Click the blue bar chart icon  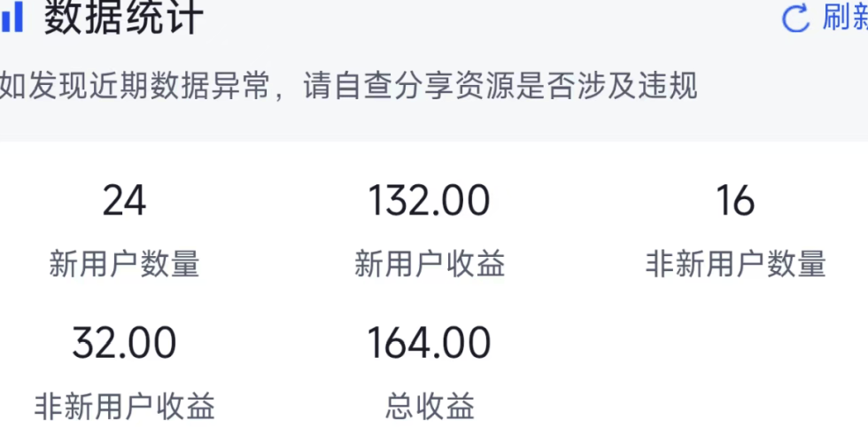(x=12, y=19)
